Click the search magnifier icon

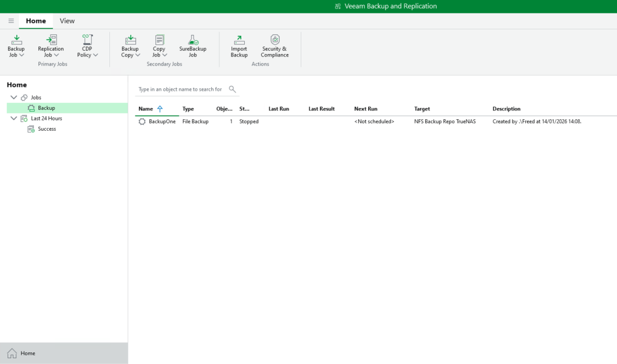coord(232,89)
